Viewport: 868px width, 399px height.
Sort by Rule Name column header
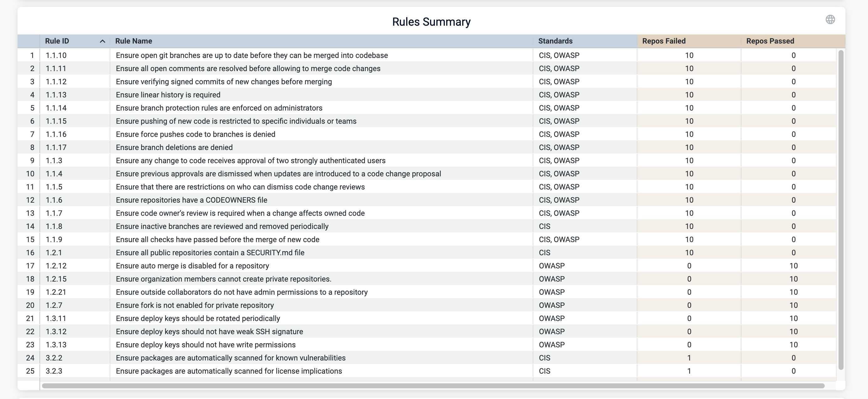(x=133, y=41)
